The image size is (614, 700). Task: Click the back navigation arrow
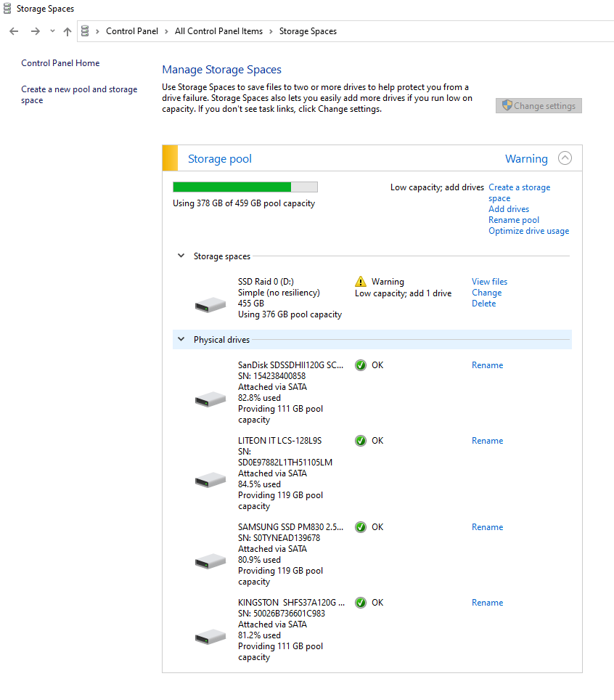click(13, 31)
